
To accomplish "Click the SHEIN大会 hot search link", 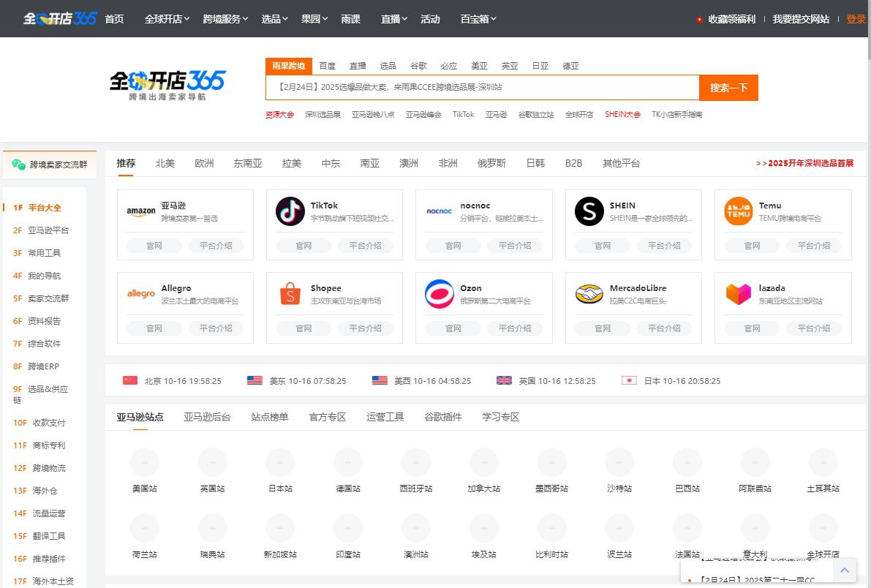I will pos(622,115).
